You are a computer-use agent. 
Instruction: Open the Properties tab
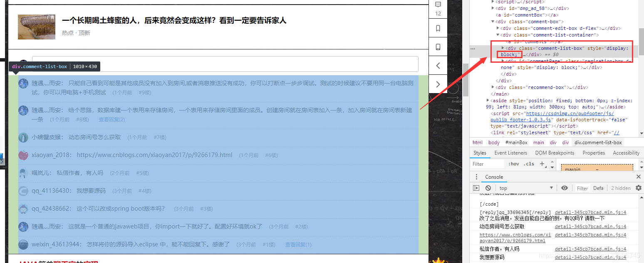click(594, 153)
